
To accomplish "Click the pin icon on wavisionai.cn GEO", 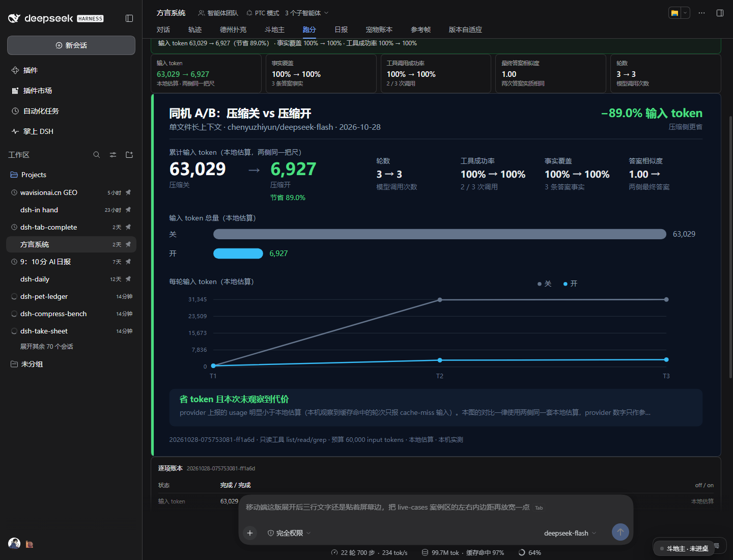I will tap(128, 192).
